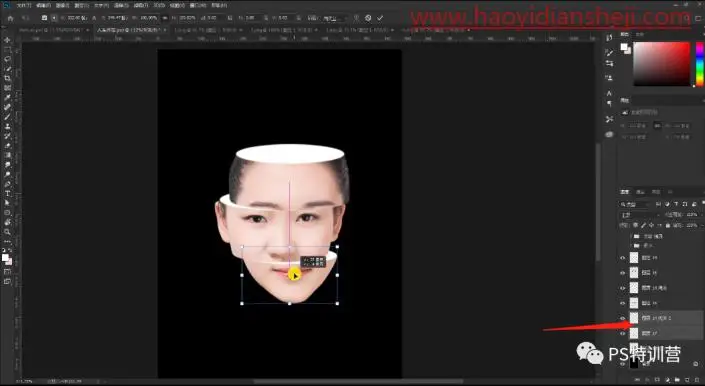705x386 pixels.
Task: Switch to the Channels tab in Layers panel
Action: (641, 192)
